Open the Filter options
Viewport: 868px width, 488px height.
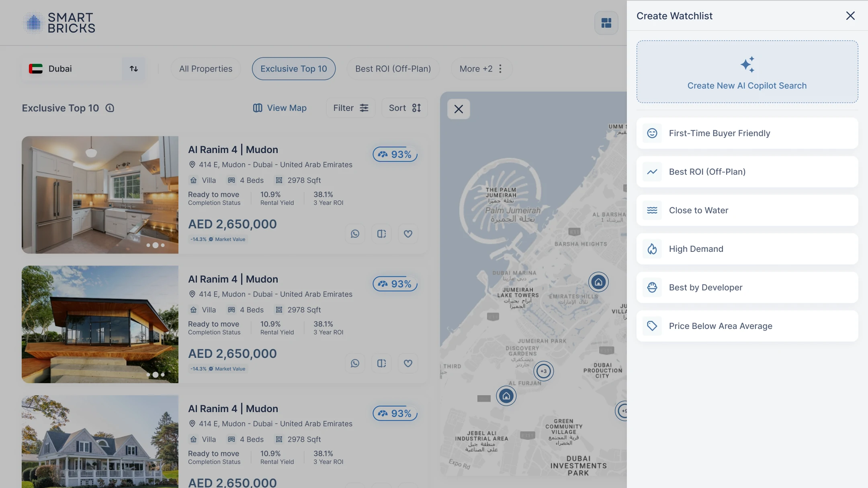pyautogui.click(x=350, y=108)
